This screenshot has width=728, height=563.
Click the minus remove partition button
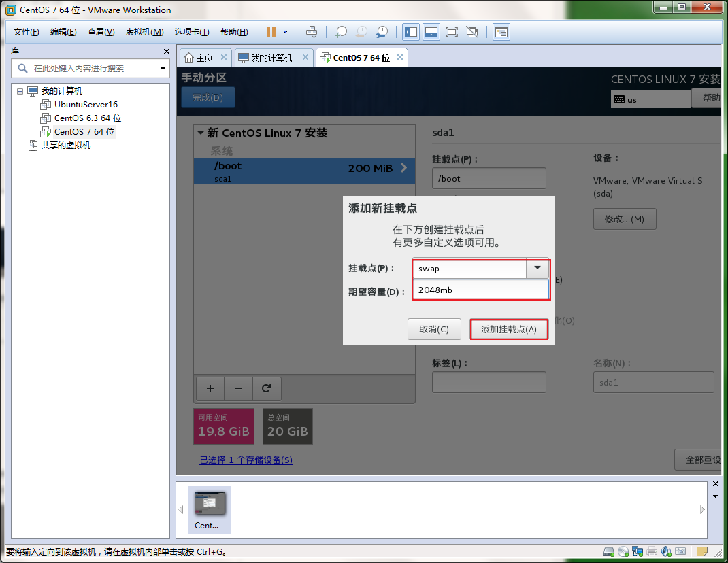(x=238, y=388)
